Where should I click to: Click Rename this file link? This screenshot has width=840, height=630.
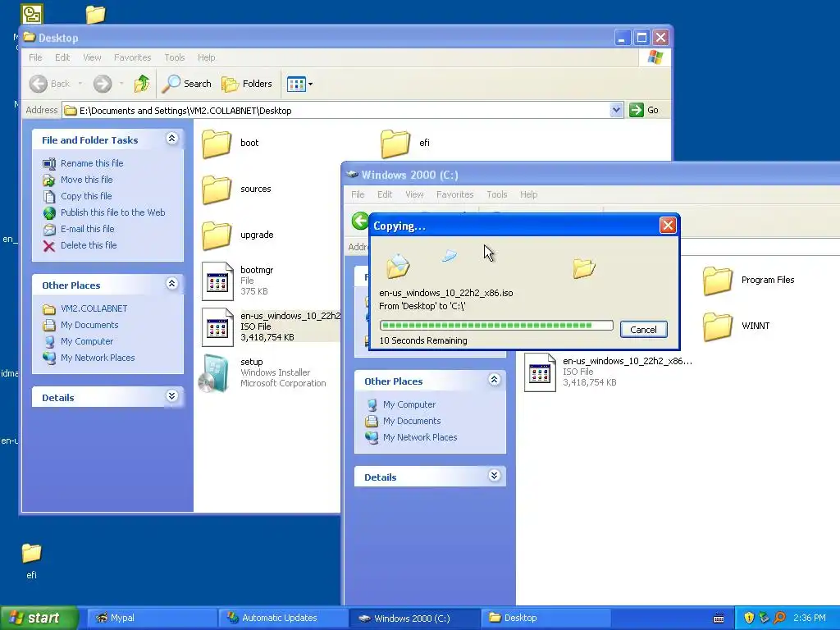click(x=92, y=163)
